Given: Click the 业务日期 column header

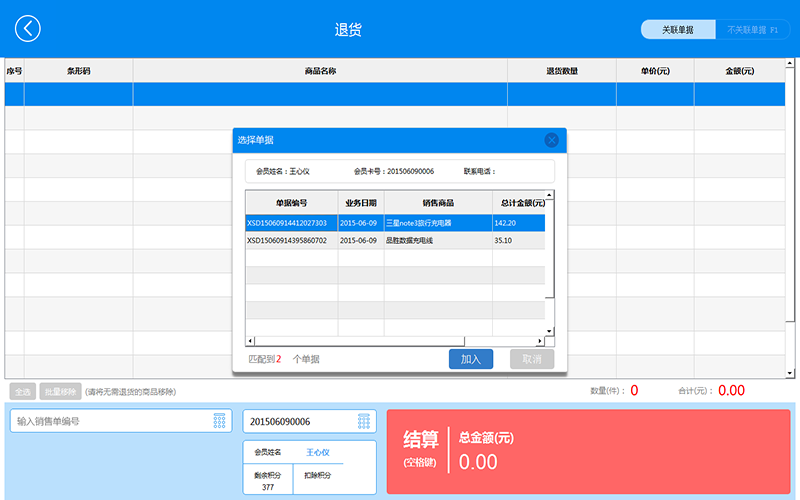Looking at the screenshot, I should (x=360, y=202).
